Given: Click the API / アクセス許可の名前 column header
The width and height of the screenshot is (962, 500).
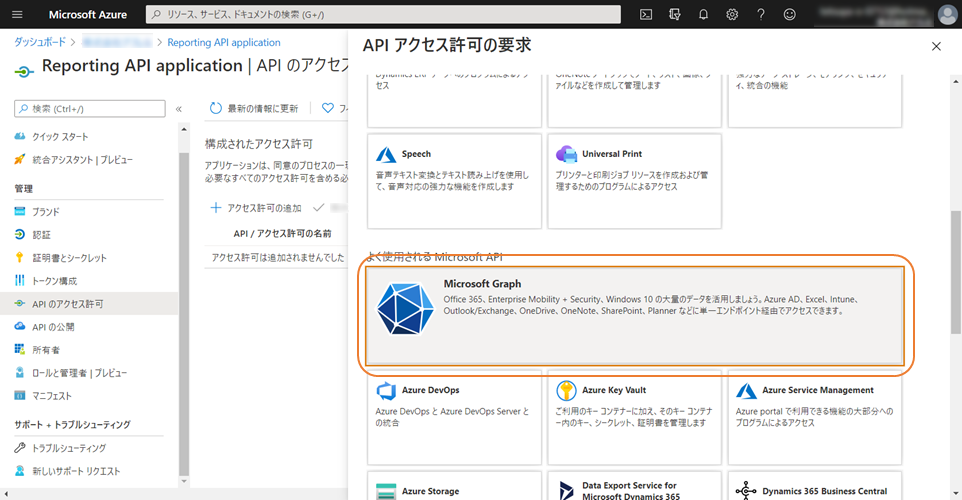Looking at the screenshot, I should 282,233.
